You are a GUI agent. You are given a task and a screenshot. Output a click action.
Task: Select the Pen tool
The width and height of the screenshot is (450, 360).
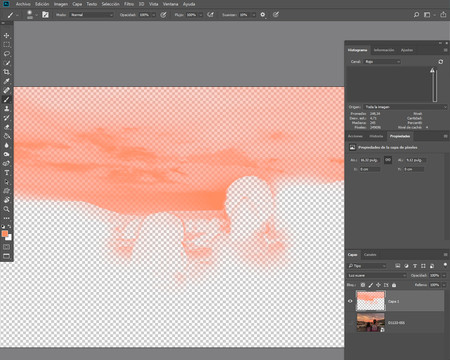click(6, 164)
